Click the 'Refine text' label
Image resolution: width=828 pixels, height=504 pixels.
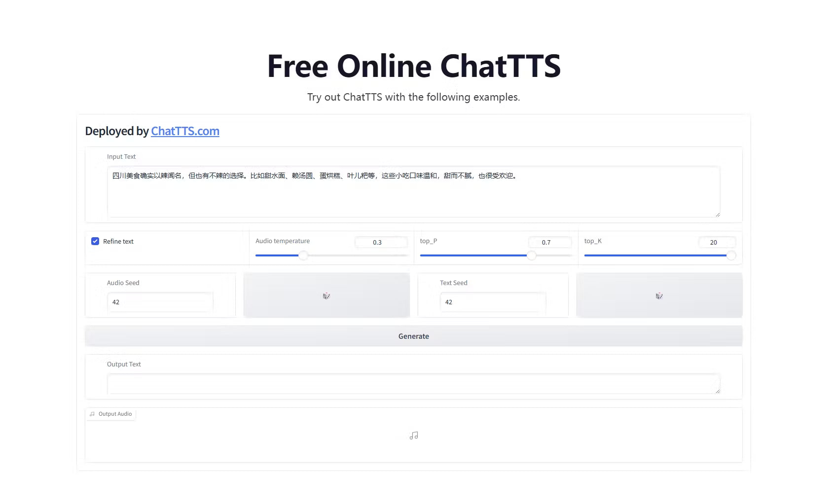(118, 241)
